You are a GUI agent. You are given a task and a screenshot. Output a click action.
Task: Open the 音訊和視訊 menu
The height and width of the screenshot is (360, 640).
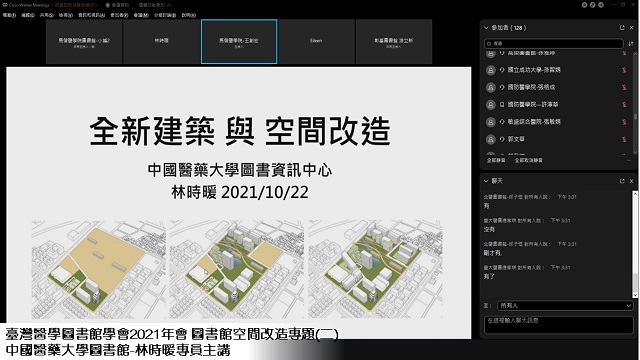click(91, 15)
